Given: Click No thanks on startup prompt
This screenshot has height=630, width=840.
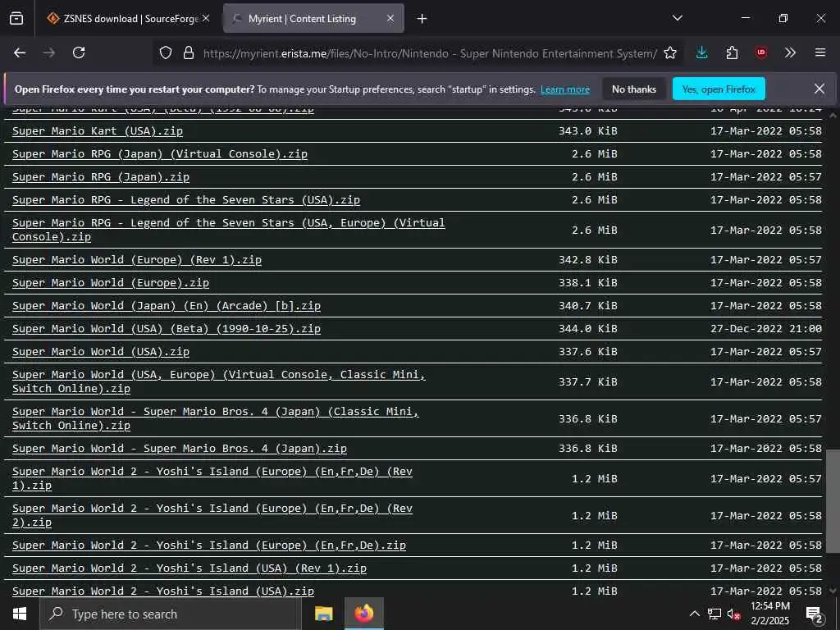Looking at the screenshot, I should tap(634, 89).
